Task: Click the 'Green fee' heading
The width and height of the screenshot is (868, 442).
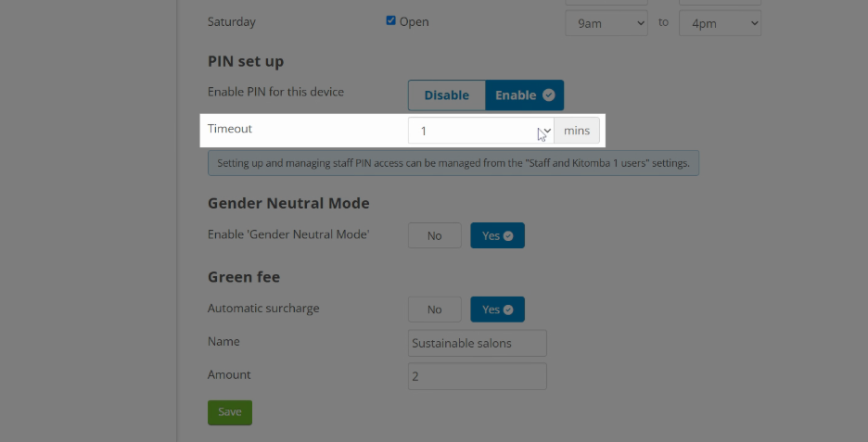Action: pos(244,277)
